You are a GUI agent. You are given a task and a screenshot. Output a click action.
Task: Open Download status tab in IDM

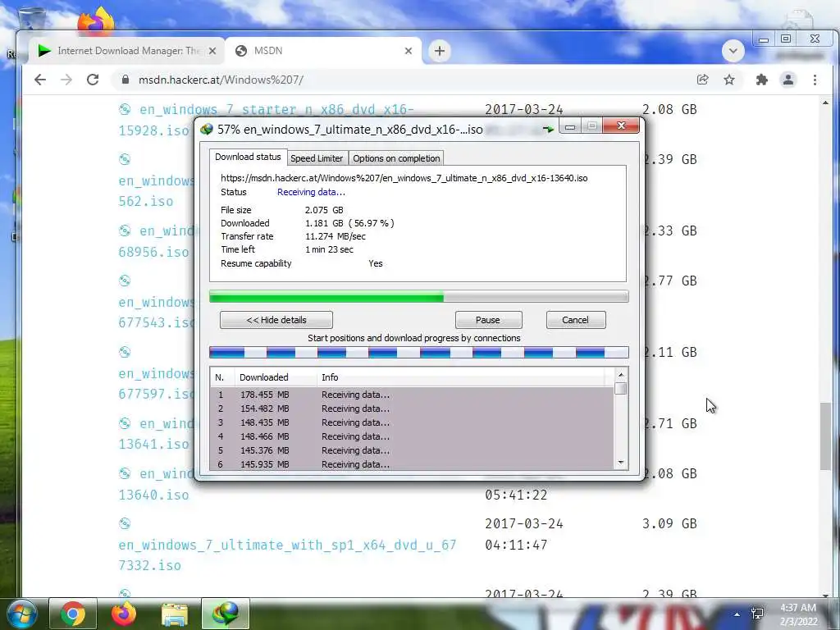248,157
